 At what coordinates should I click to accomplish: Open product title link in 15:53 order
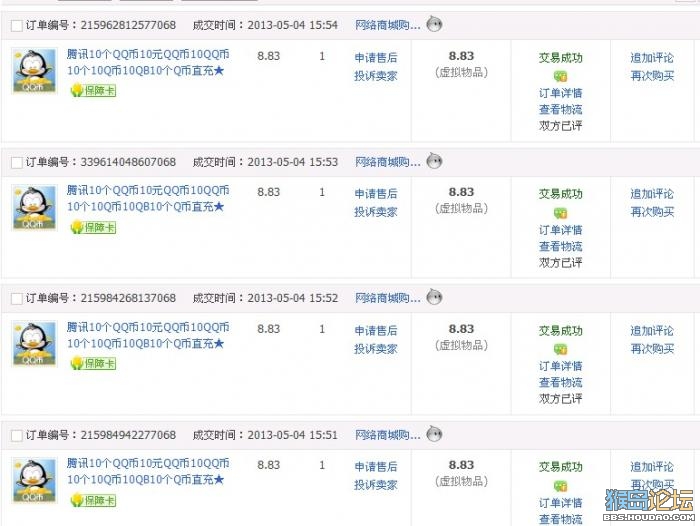coord(148,199)
